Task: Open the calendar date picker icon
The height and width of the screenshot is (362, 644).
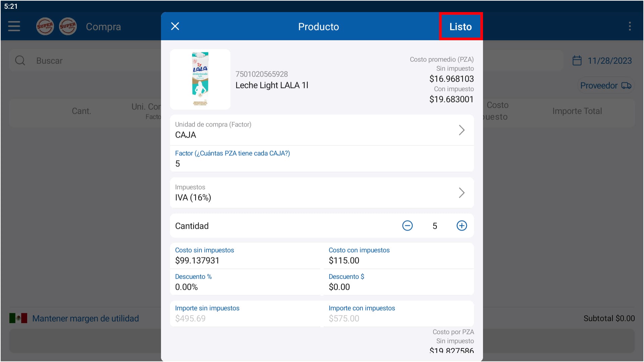Action: pyautogui.click(x=577, y=61)
